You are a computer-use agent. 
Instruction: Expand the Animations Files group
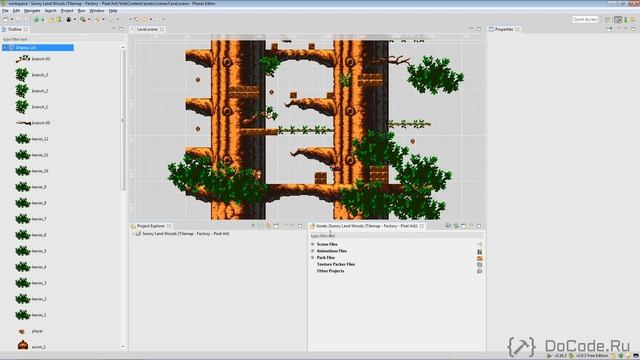tap(313, 251)
